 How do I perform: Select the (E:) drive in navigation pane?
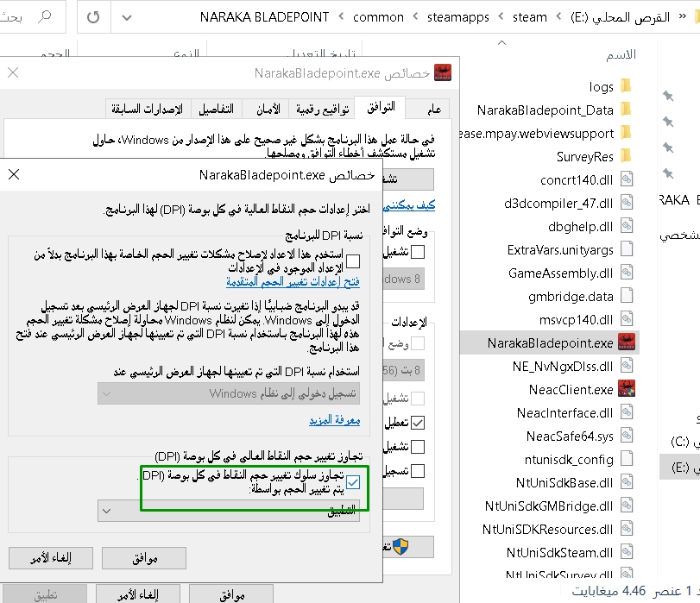[x=680, y=468]
